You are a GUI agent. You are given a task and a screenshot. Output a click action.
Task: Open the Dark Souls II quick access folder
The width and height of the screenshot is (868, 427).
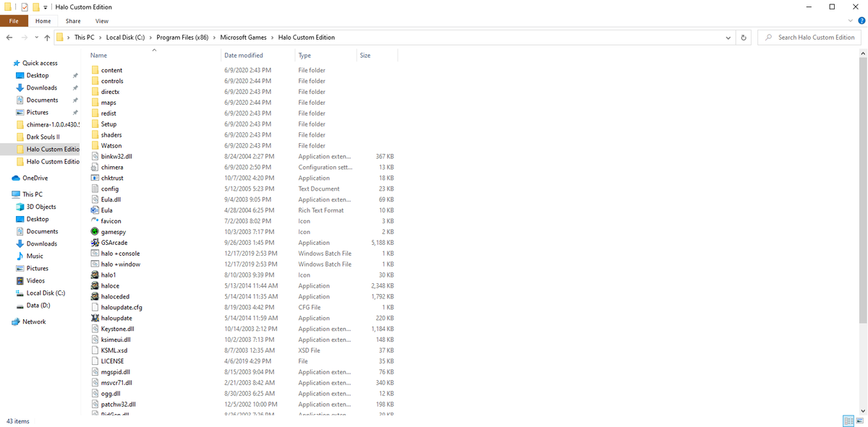click(x=43, y=137)
